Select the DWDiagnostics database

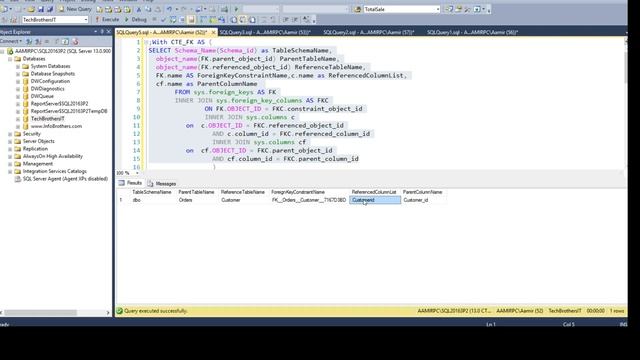[x=48, y=89]
